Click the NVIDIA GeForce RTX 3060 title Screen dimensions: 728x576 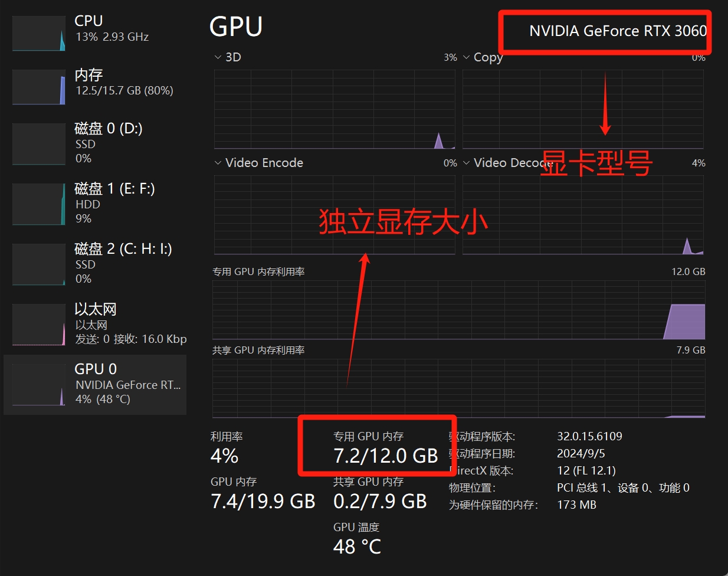coord(618,31)
